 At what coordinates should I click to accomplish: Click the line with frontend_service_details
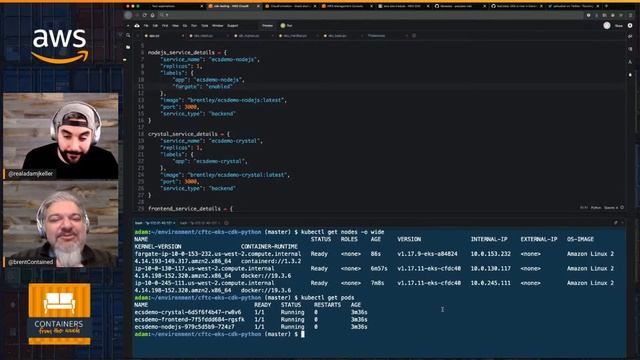point(190,209)
